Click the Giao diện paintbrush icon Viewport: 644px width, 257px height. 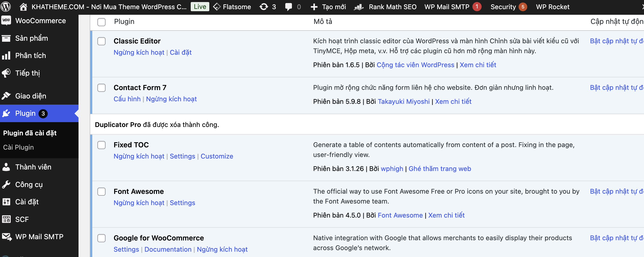6,96
